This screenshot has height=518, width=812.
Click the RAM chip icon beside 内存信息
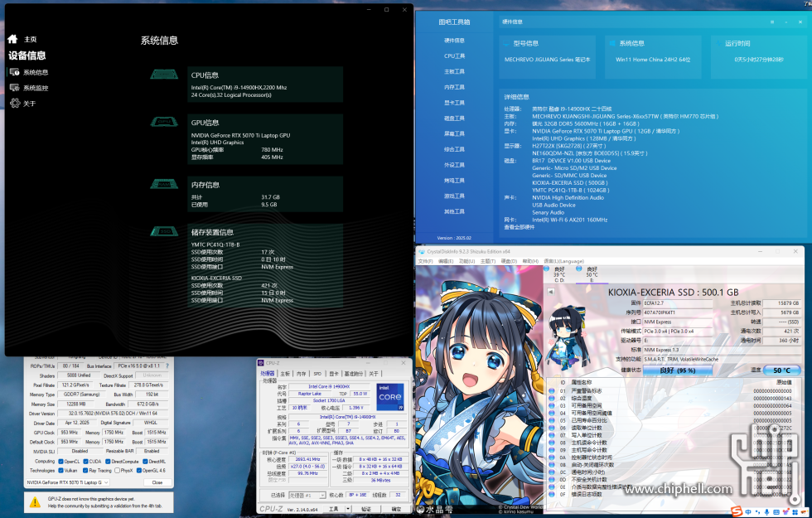click(x=164, y=184)
